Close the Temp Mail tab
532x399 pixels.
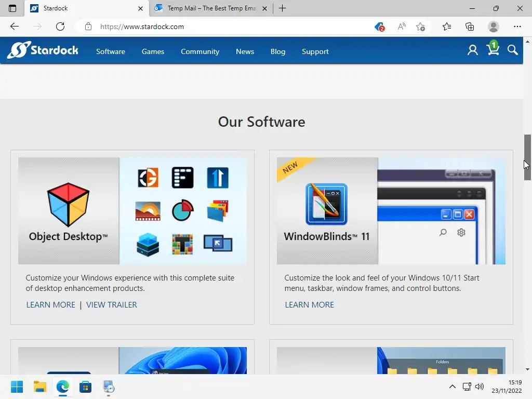[264, 8]
